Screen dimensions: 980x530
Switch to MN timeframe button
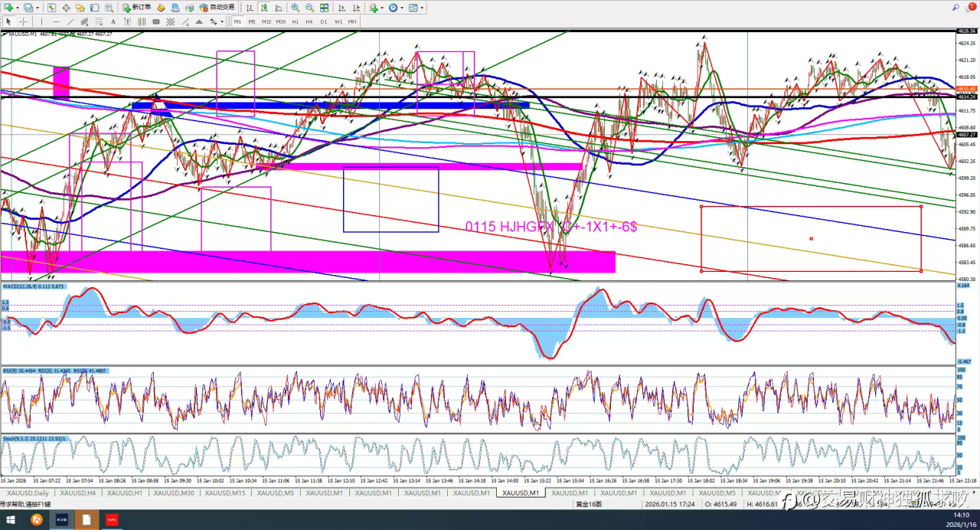click(x=352, y=21)
